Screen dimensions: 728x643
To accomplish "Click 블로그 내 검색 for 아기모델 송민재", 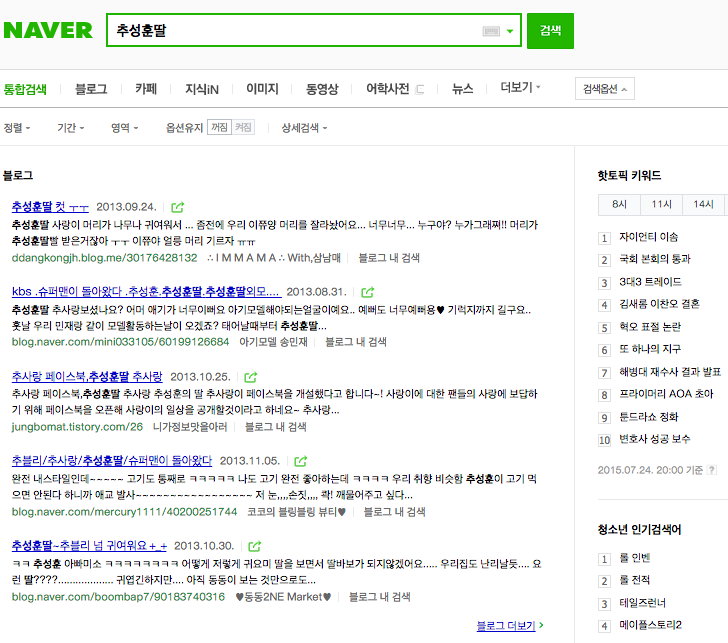I will tap(356, 342).
